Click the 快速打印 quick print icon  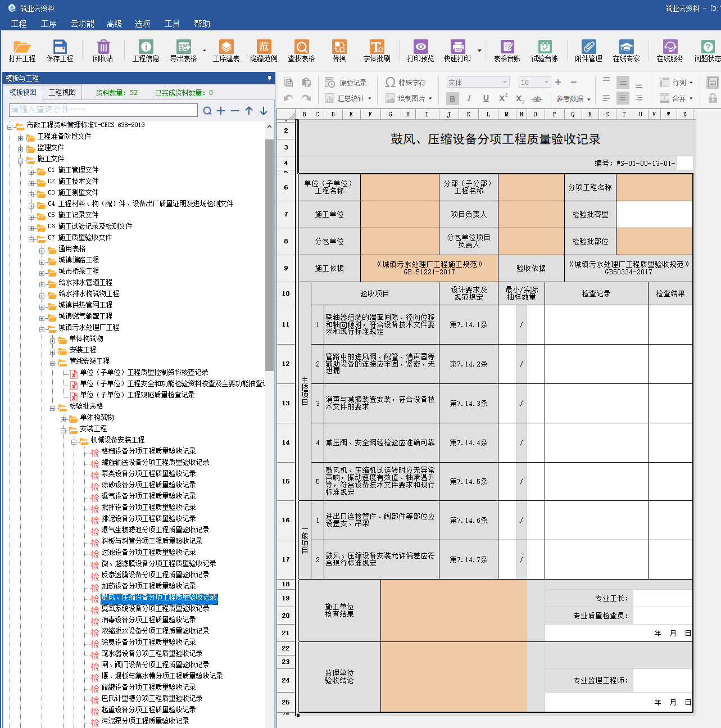coord(457,50)
